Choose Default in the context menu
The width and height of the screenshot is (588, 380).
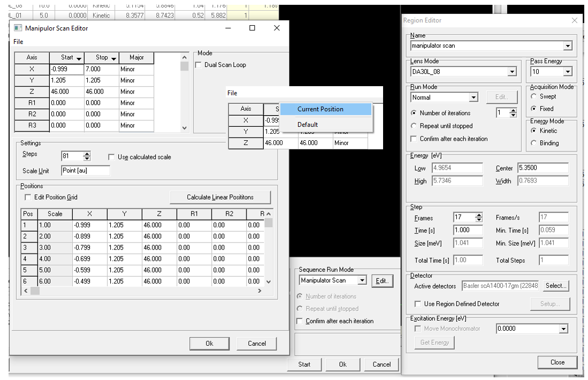tap(308, 125)
